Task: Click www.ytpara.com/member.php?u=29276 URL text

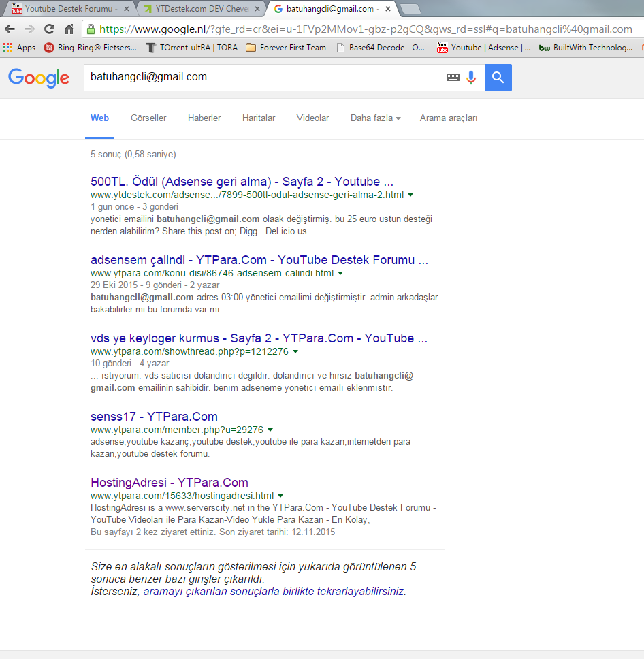Action: pos(177,430)
